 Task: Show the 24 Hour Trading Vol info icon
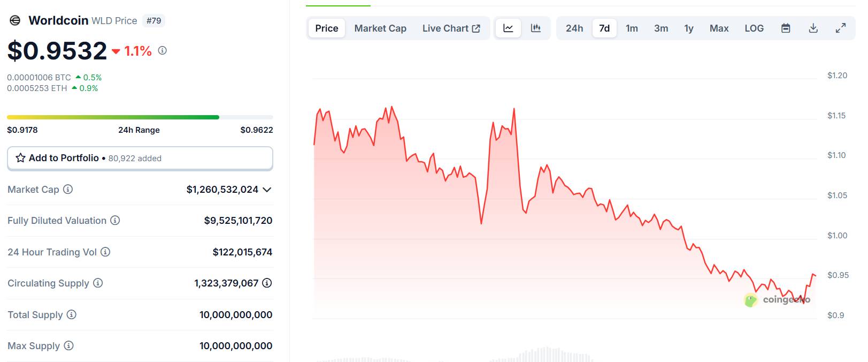click(105, 252)
